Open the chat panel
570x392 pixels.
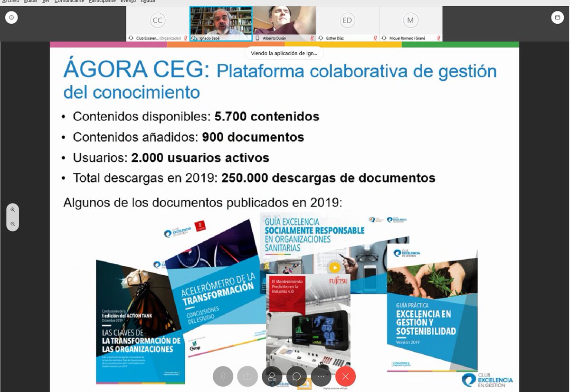pyautogui.click(x=297, y=376)
